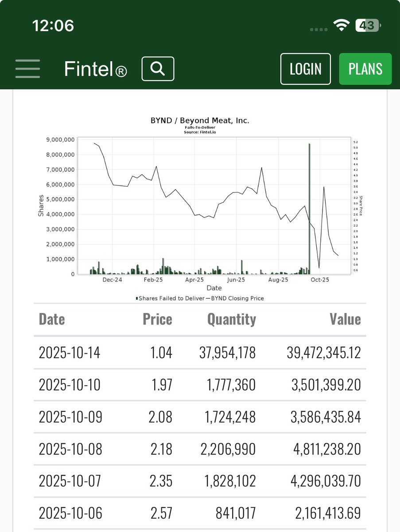
Task: Click the LOGIN button
Action: click(x=306, y=69)
